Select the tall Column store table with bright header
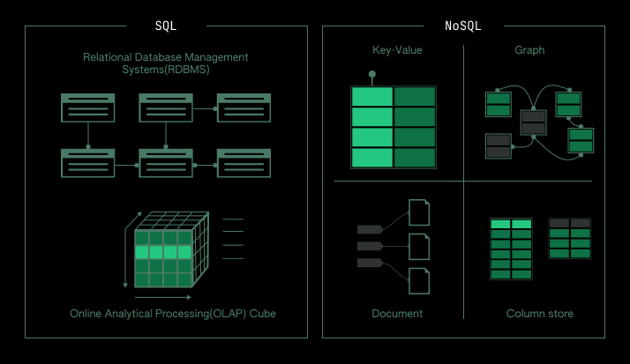This screenshot has width=630, height=364. click(x=511, y=249)
